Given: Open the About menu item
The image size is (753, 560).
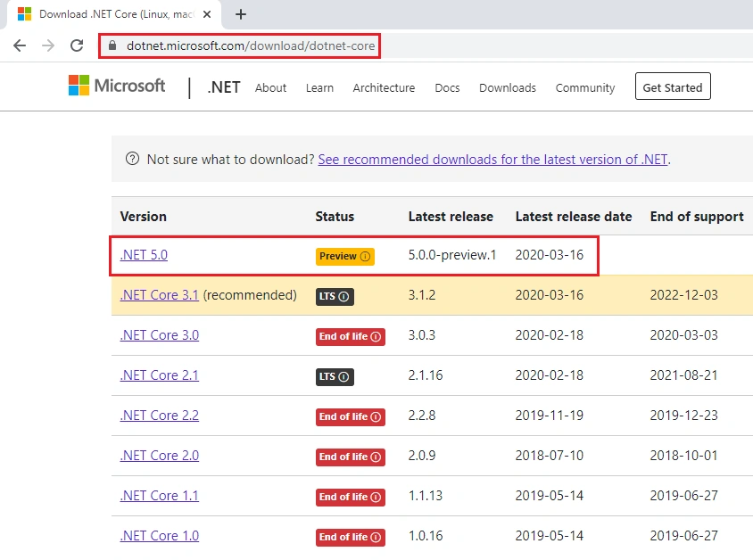Looking at the screenshot, I should point(270,87).
